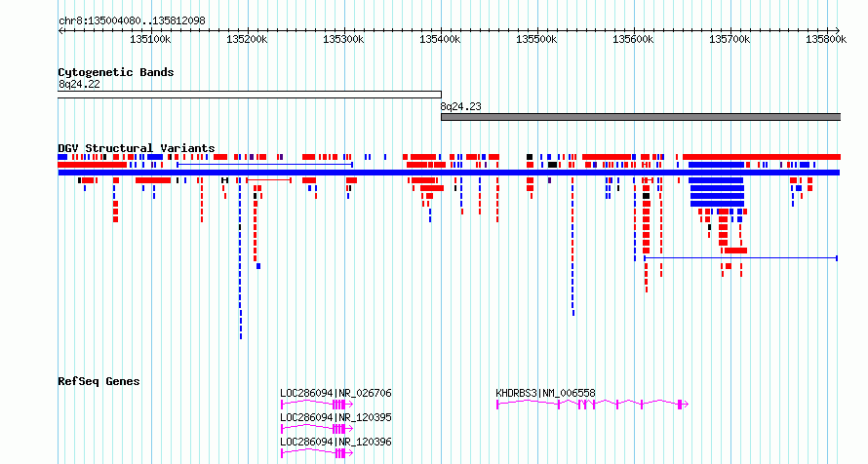Click the 8q24.22 band label
The width and height of the screenshot is (868, 464).
coord(79,84)
